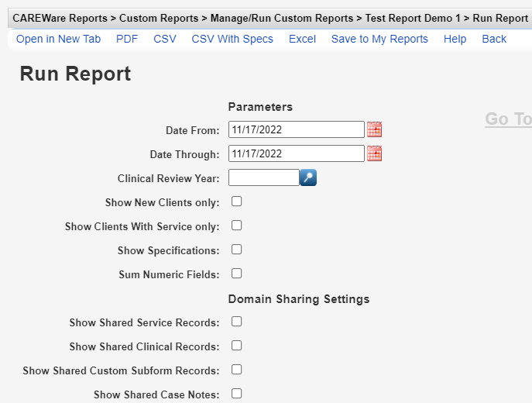Open the Help link

click(455, 39)
